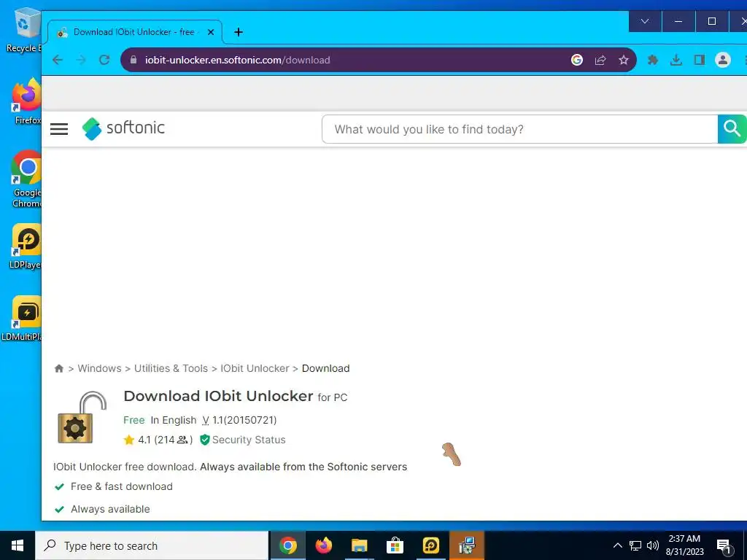Open Microsoft Store from the taskbar
747x560 pixels.
click(395, 545)
